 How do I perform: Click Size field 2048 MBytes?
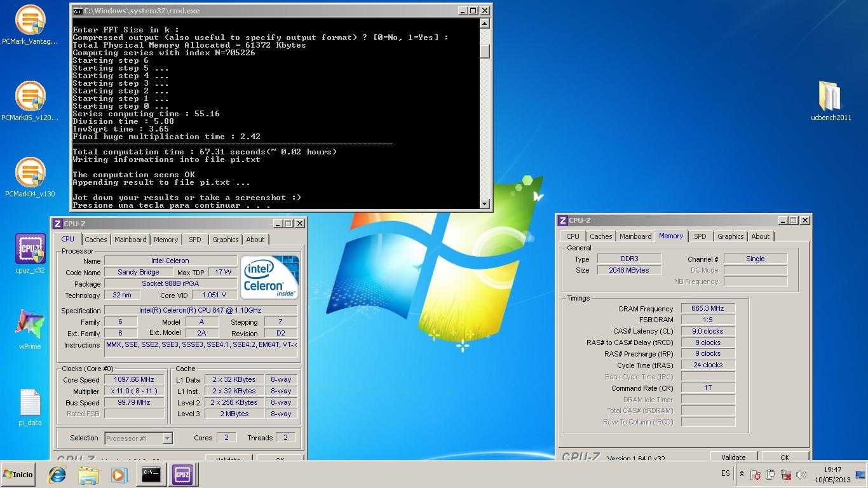629,270
